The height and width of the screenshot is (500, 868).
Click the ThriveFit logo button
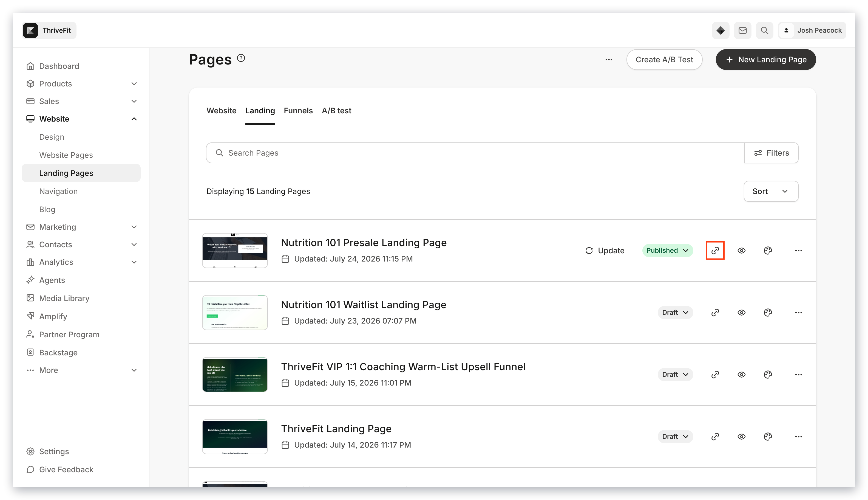(x=49, y=30)
